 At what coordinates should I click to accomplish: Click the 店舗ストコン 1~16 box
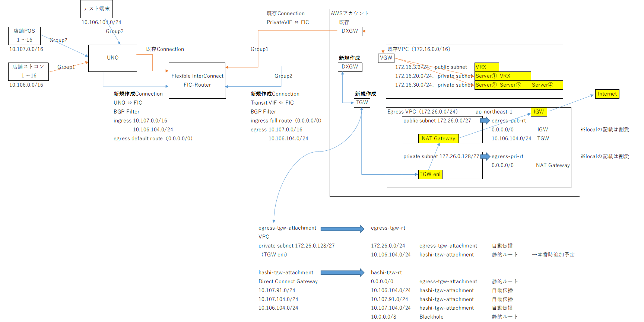click(x=29, y=71)
